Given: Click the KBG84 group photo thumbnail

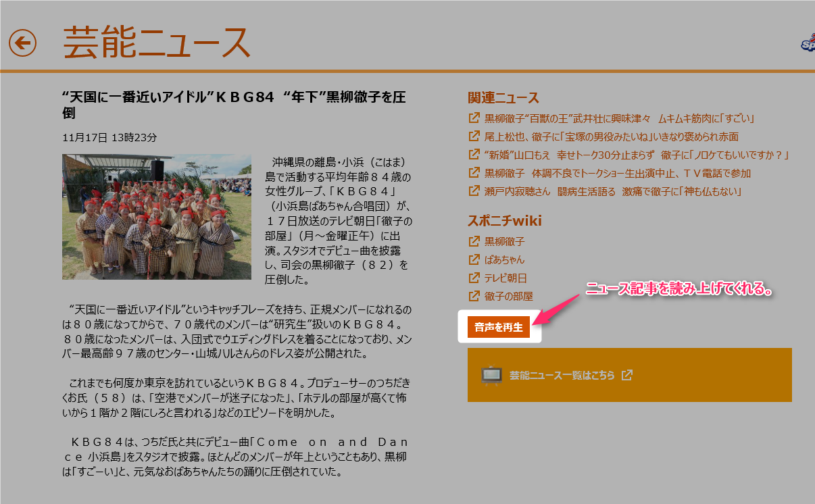Looking at the screenshot, I should [x=157, y=217].
